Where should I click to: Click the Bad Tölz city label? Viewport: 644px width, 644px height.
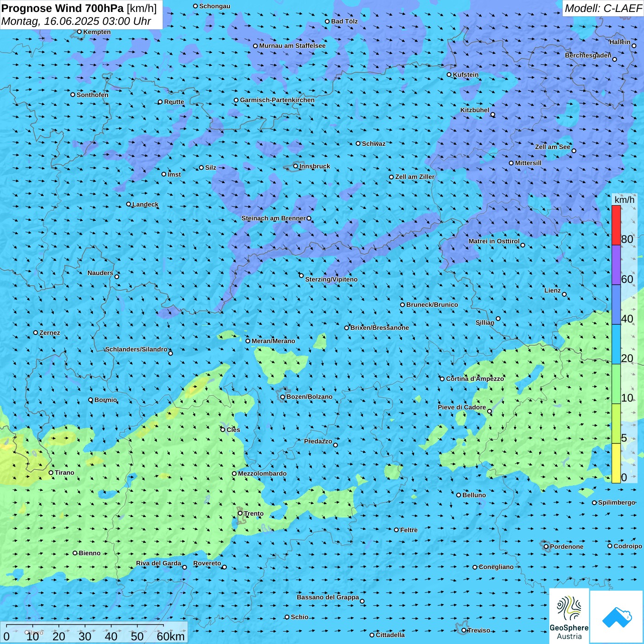pos(345,21)
